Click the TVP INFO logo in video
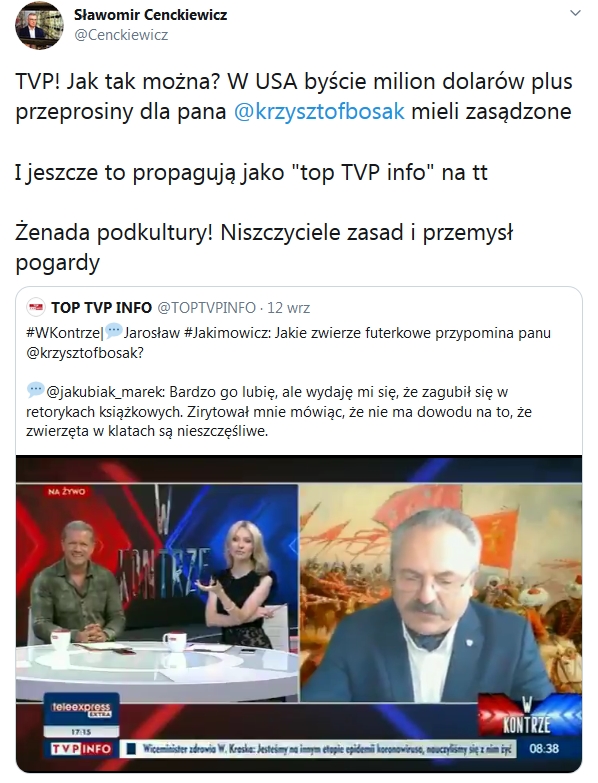This screenshot has height=783, width=598. click(x=81, y=749)
